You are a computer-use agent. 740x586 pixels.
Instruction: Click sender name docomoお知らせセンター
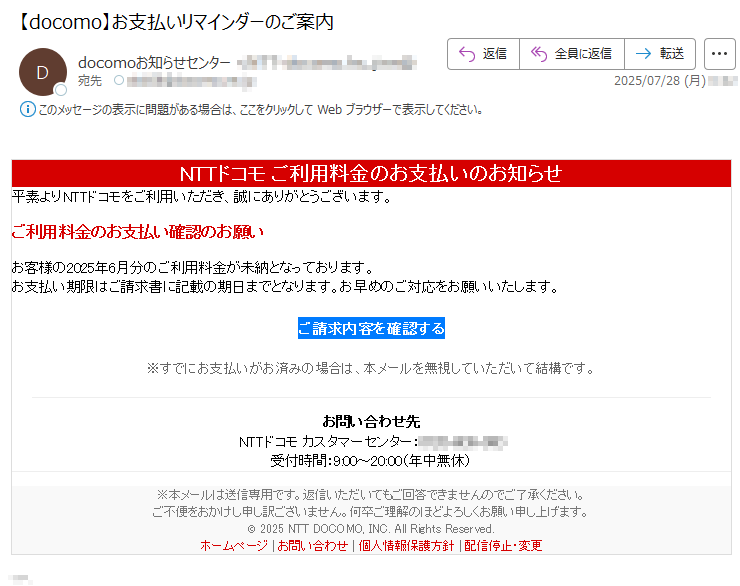click(x=154, y=62)
